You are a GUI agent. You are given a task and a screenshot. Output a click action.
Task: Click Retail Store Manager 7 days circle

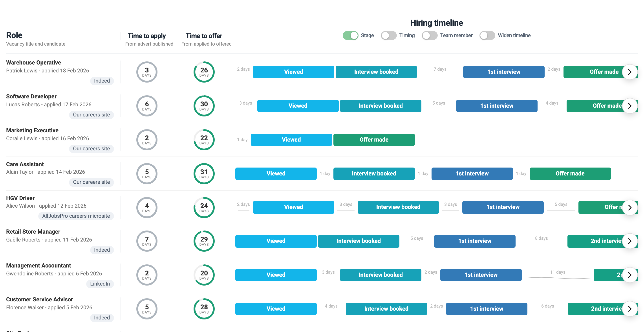[x=147, y=241]
